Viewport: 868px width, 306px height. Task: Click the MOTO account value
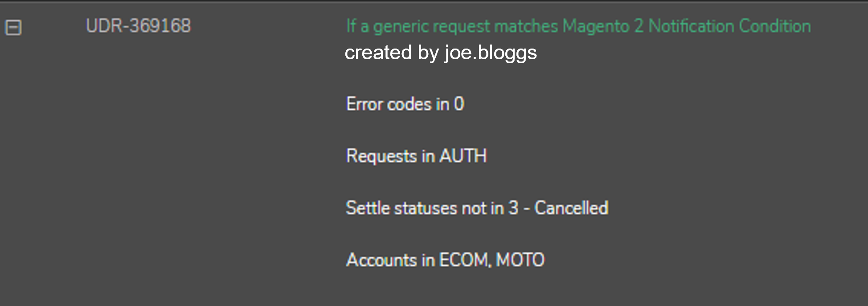[520, 260]
